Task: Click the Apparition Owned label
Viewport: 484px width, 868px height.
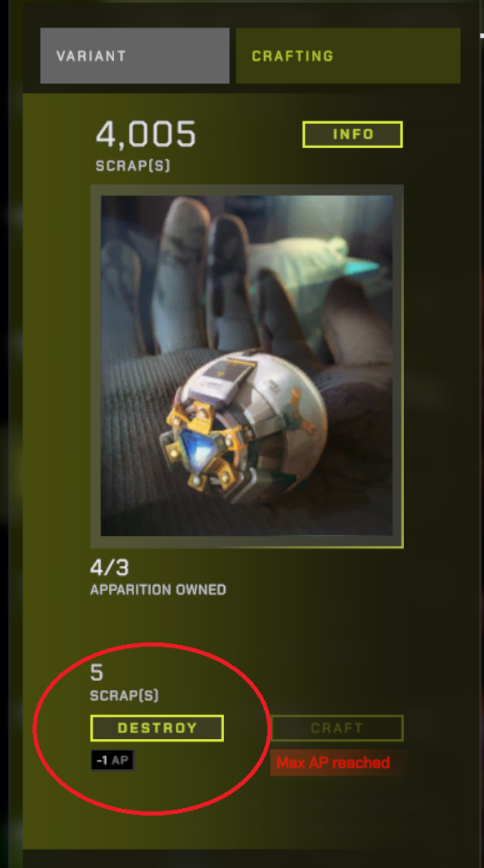Action: (x=158, y=589)
